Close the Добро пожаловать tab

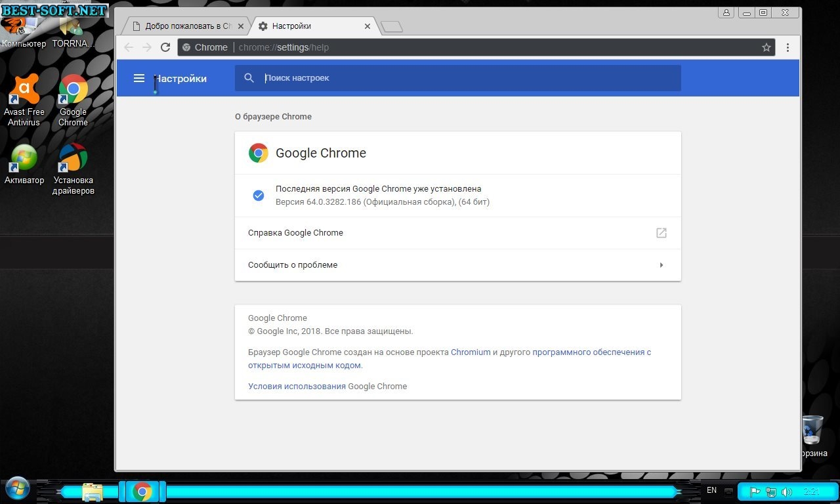point(241,26)
